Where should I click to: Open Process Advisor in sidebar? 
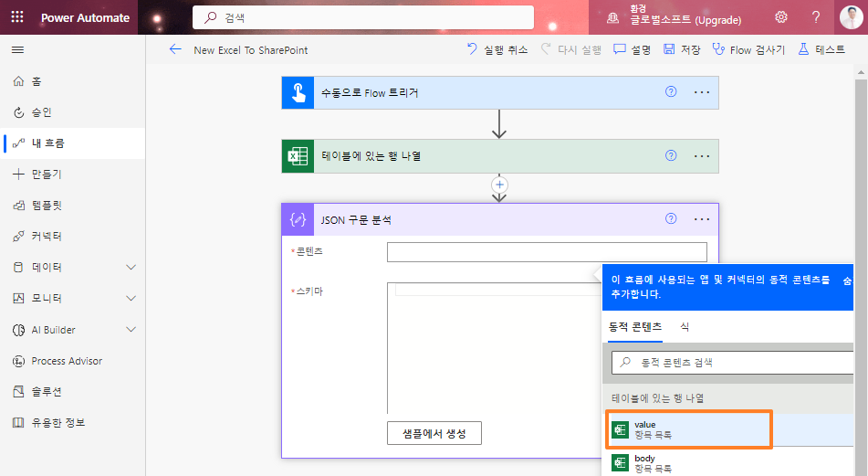73,361
